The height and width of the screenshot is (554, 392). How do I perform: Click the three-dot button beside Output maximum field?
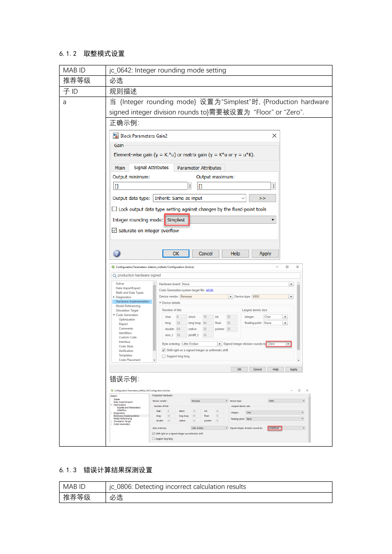(274, 186)
